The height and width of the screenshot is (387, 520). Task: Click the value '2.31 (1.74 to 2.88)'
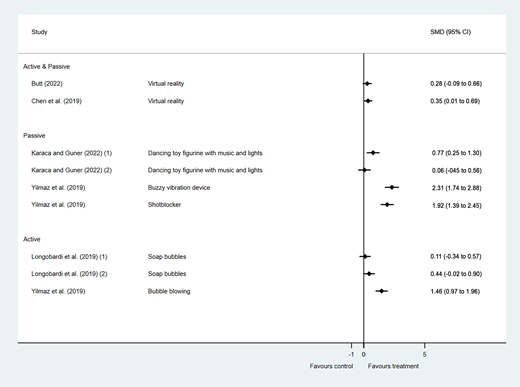pos(457,188)
